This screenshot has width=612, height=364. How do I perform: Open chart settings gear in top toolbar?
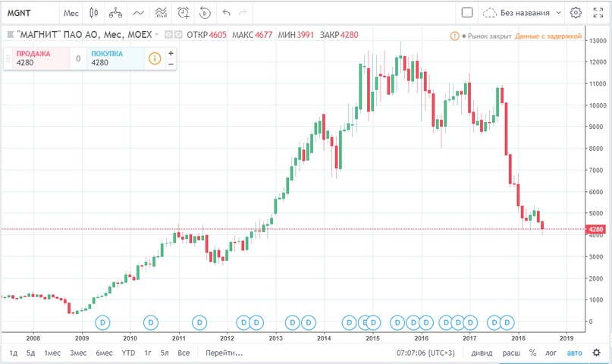(576, 13)
